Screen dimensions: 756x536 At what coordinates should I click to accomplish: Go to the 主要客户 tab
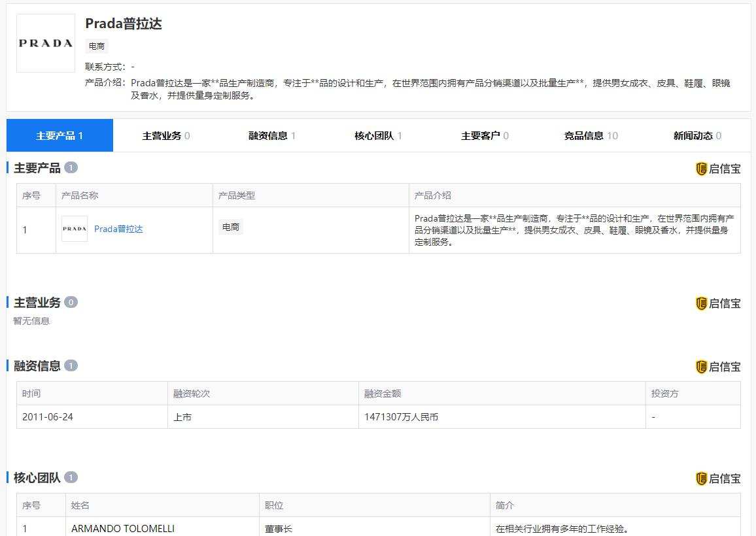pos(485,136)
